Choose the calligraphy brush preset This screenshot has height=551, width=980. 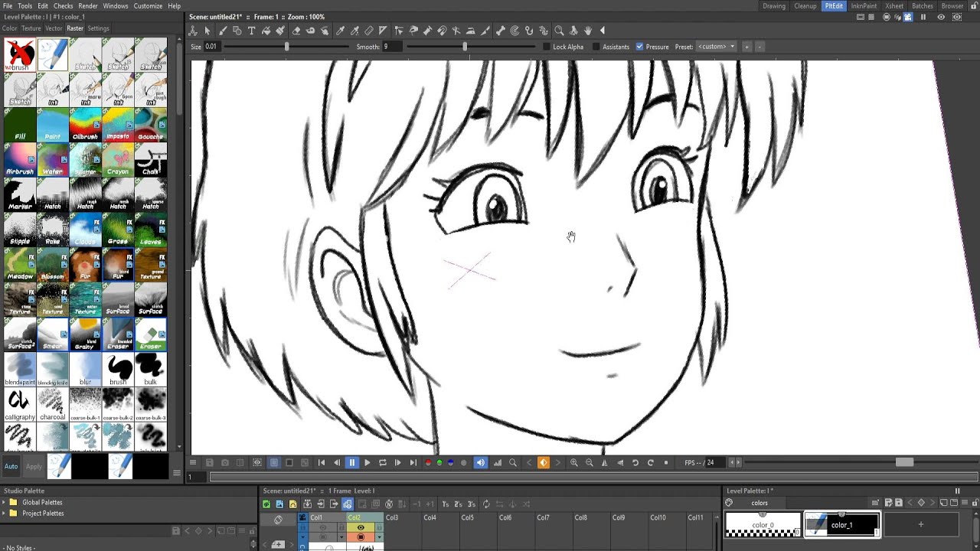pos(20,403)
